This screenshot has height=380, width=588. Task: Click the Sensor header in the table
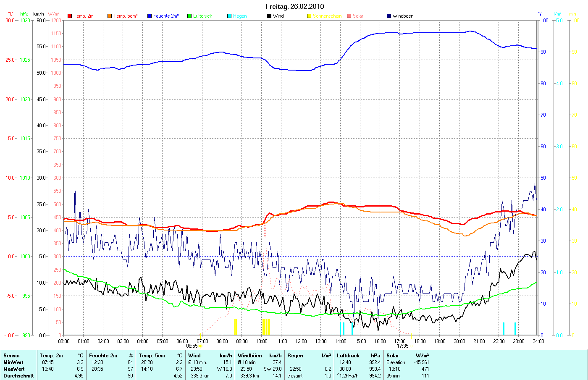(x=12, y=356)
